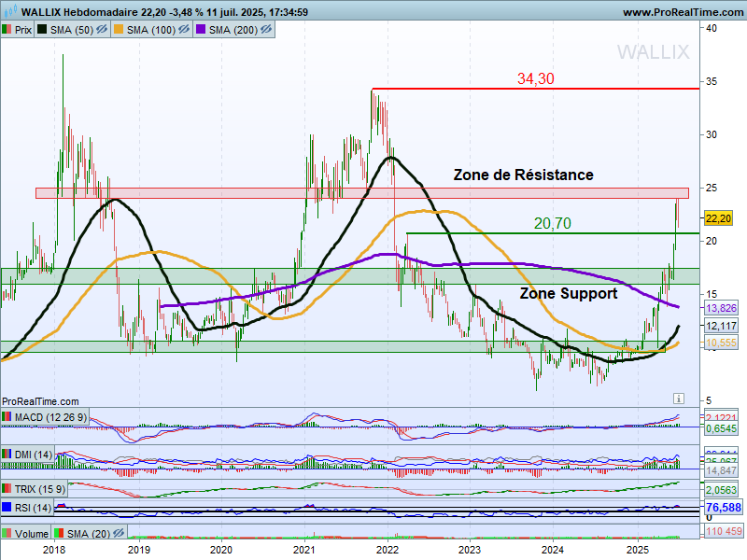
Task: Toggle SMA (50) visibility eye
Action: point(102,30)
